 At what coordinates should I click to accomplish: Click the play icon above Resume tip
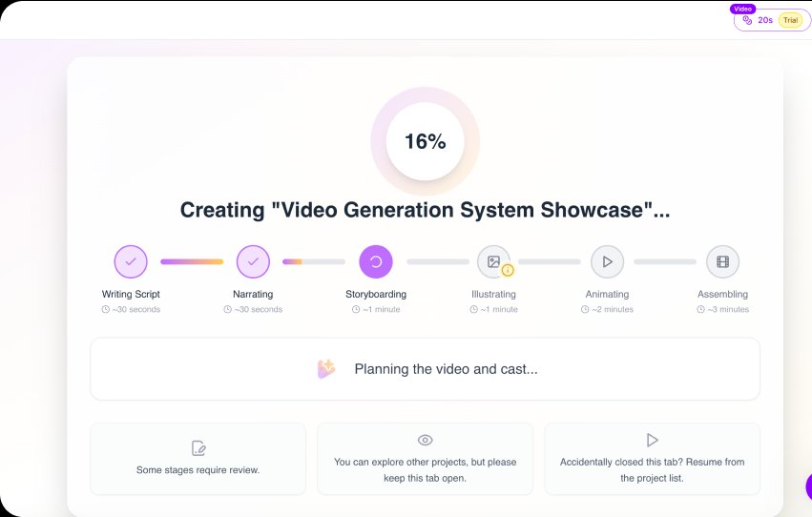point(652,440)
